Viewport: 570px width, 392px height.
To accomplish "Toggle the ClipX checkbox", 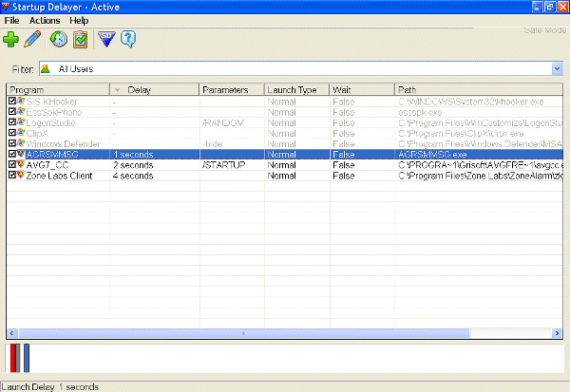I will (x=12, y=133).
